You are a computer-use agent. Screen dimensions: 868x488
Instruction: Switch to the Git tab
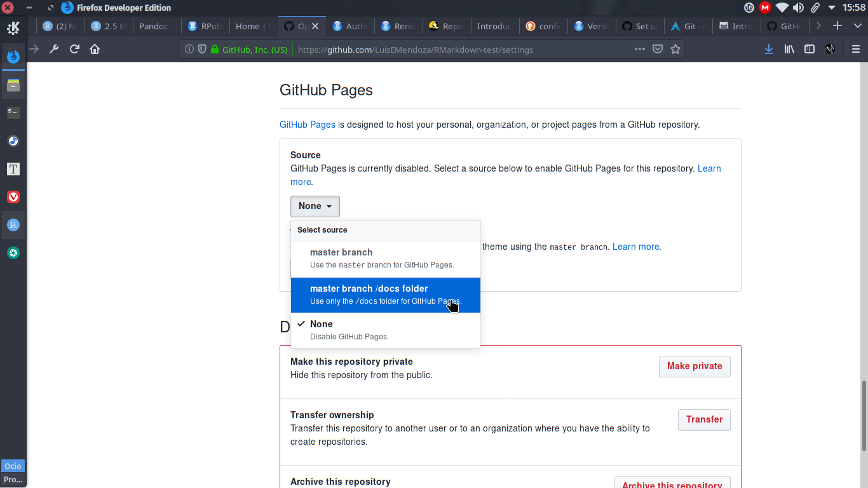(x=688, y=26)
